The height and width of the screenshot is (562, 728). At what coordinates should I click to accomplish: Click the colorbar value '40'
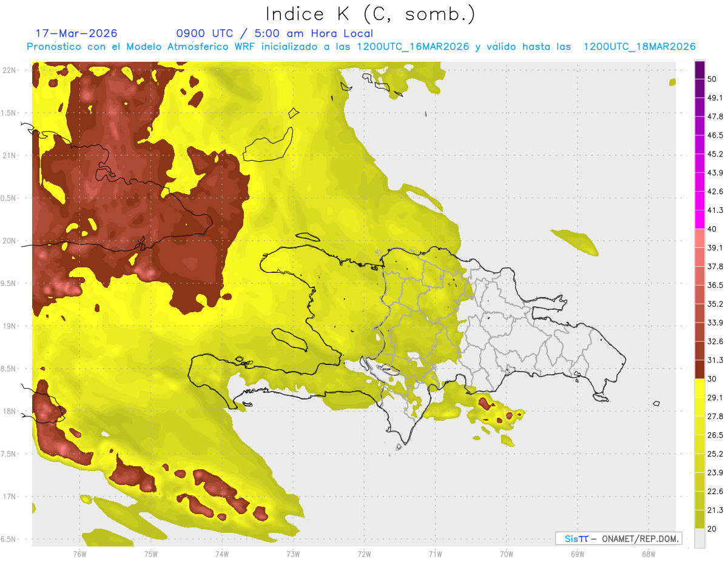[x=713, y=229]
